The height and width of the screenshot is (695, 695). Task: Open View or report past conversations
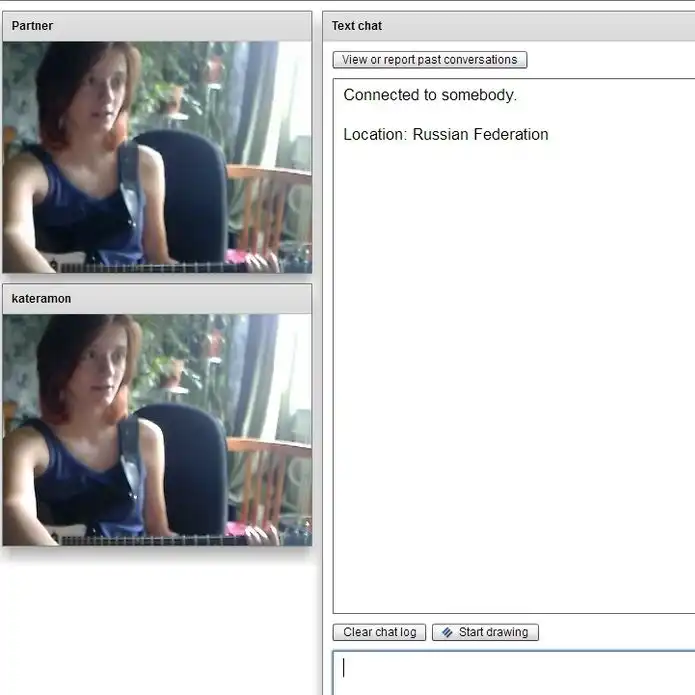point(429,60)
